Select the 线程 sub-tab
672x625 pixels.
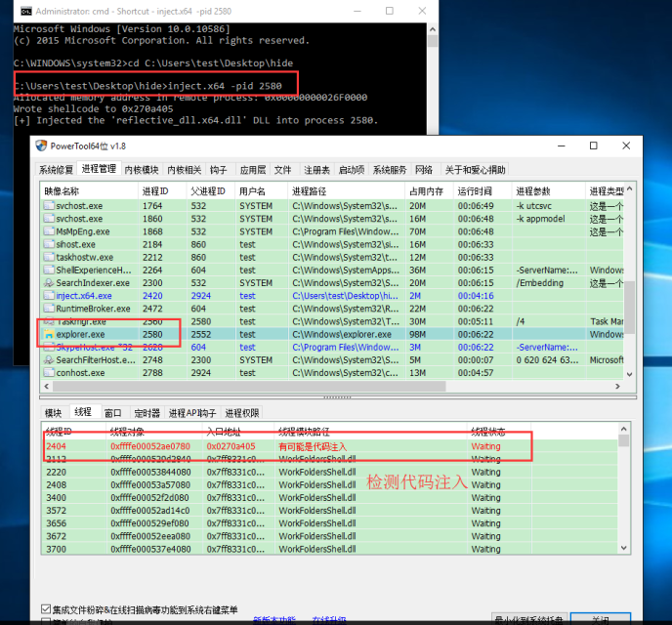click(83, 412)
